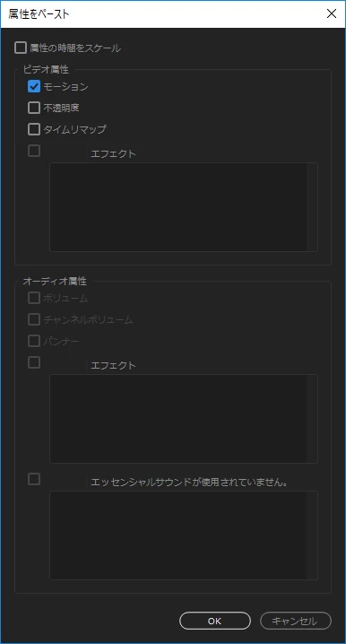Toggle video エフェクト checkbox
This screenshot has width=346, height=644.
click(x=34, y=151)
